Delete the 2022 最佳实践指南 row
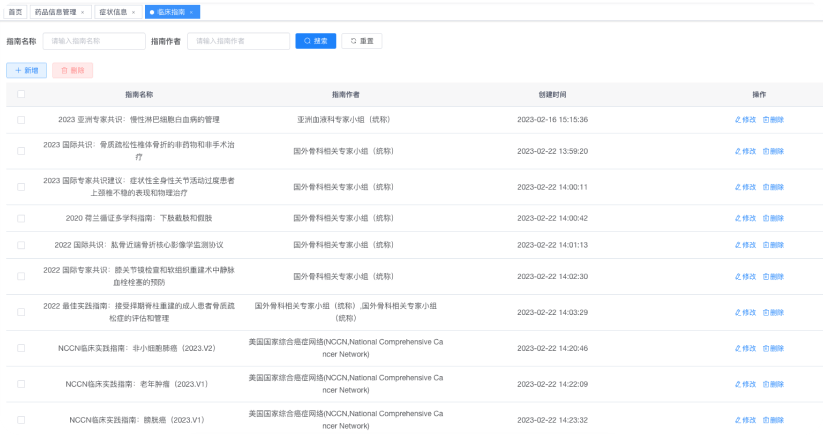 773,312
